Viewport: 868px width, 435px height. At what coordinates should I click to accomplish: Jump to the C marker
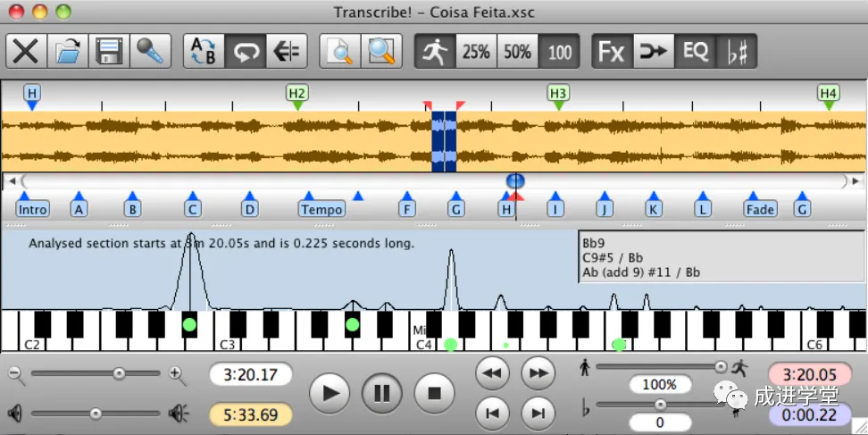(x=192, y=209)
